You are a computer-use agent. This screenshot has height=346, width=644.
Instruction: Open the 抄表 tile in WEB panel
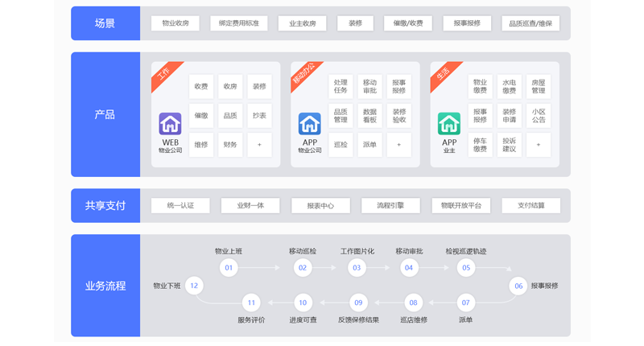(x=259, y=115)
